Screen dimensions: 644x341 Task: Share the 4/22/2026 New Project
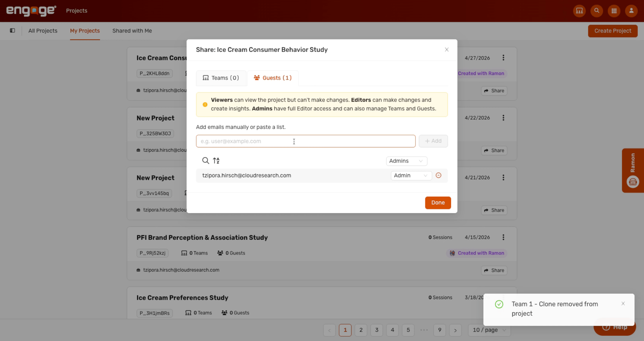click(494, 151)
